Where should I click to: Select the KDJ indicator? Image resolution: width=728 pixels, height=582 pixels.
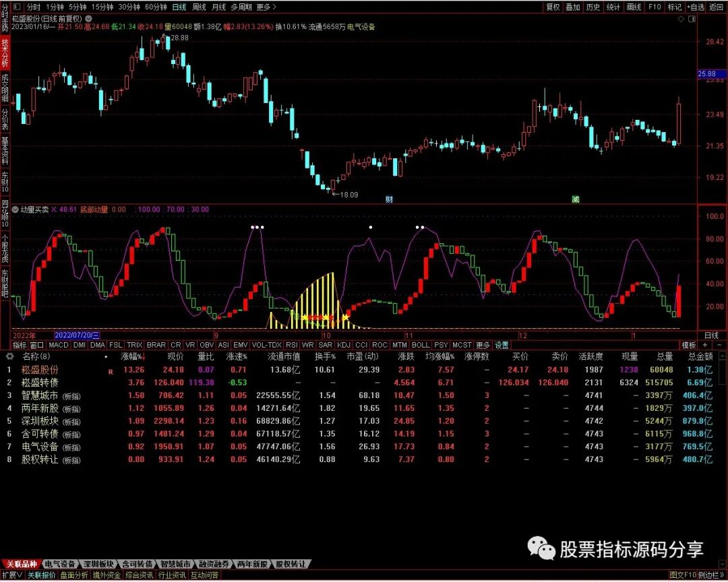click(x=344, y=346)
